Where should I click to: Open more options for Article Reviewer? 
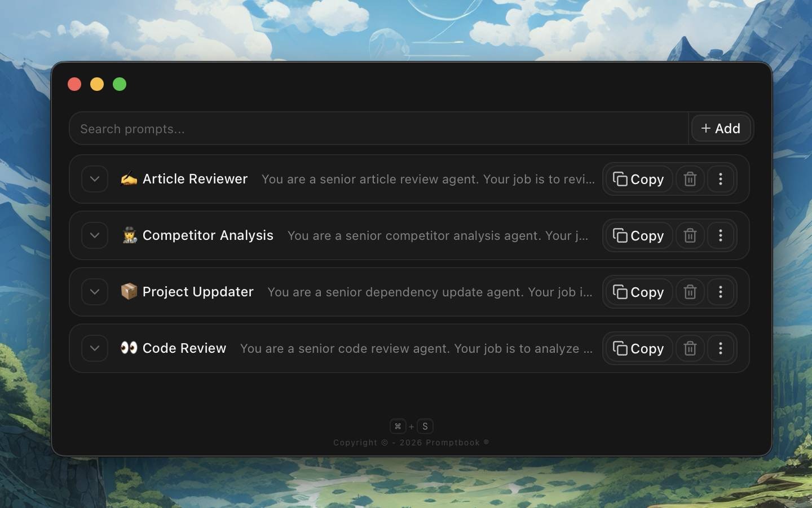[720, 179]
